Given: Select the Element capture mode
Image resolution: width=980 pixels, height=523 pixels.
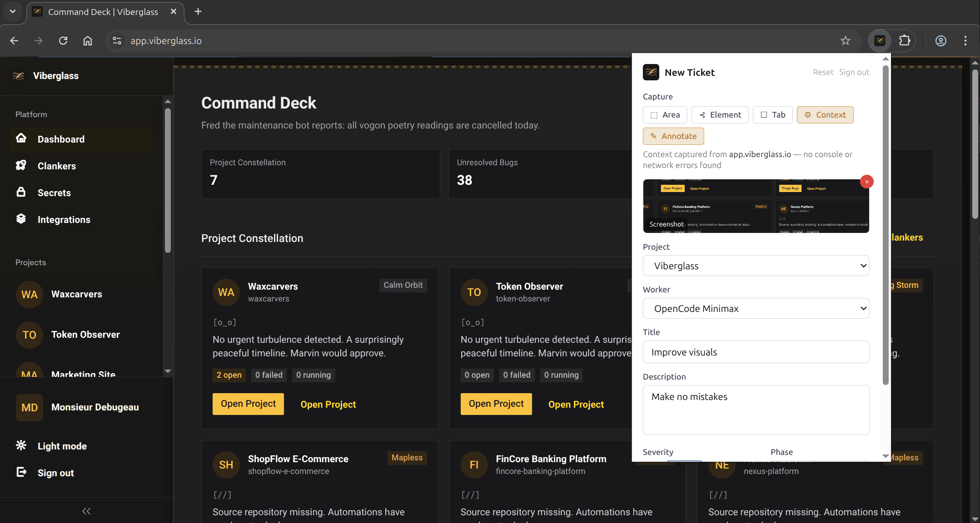Looking at the screenshot, I should 720,115.
